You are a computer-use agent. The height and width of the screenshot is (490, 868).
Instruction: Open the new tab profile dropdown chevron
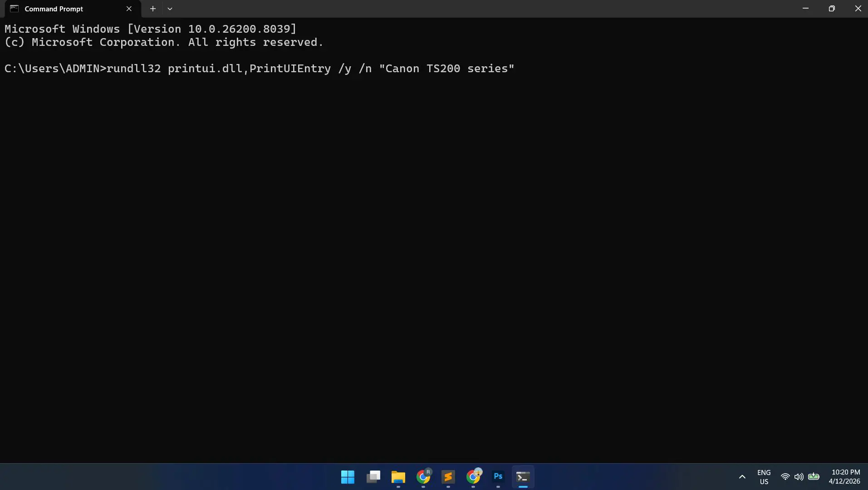tap(170, 9)
